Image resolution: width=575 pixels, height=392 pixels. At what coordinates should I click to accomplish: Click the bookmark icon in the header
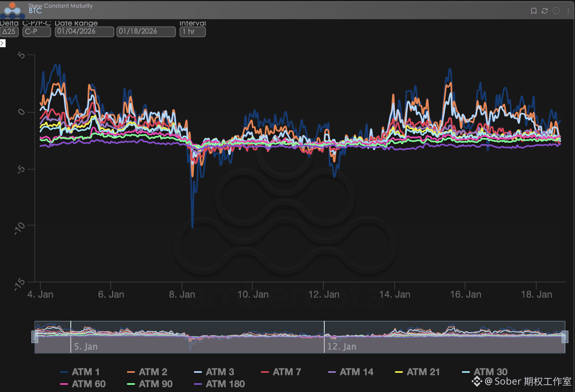click(x=533, y=11)
